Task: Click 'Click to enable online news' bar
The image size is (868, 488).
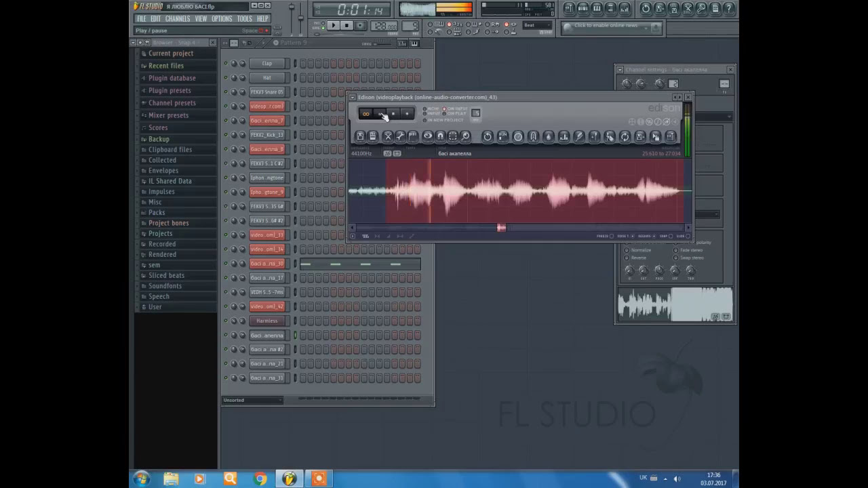Action: (x=611, y=26)
